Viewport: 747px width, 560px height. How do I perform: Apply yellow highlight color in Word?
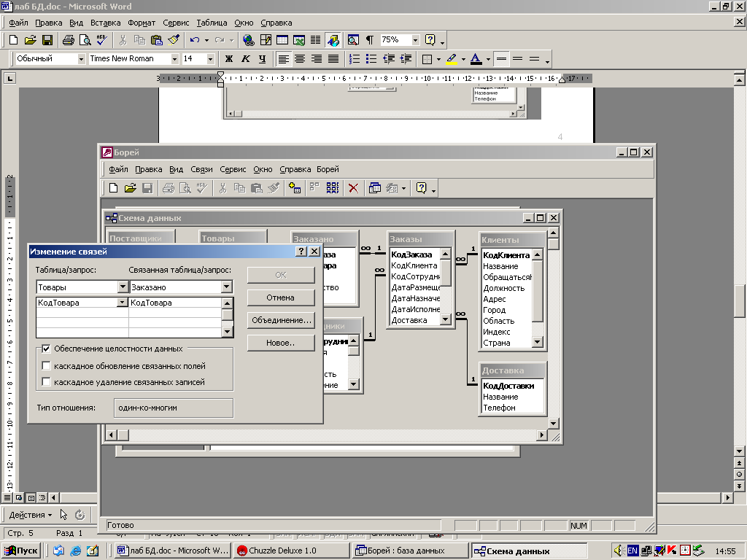(452, 59)
